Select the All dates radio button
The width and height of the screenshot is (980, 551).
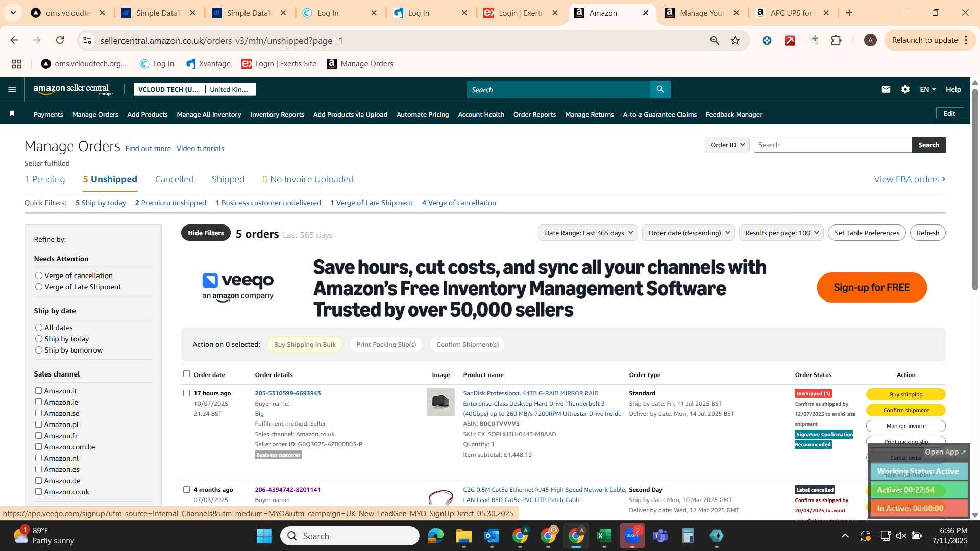(38, 328)
